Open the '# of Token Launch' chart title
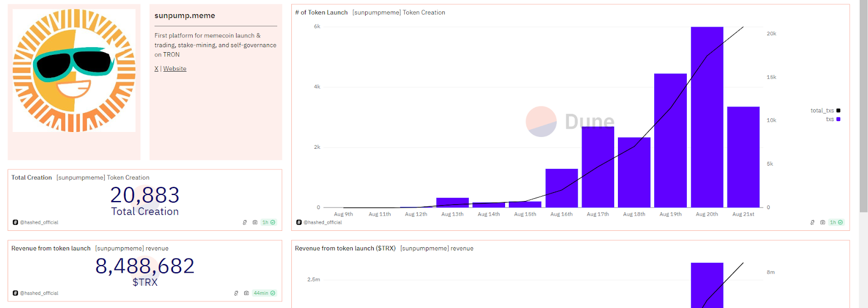The height and width of the screenshot is (308, 868). [x=321, y=12]
